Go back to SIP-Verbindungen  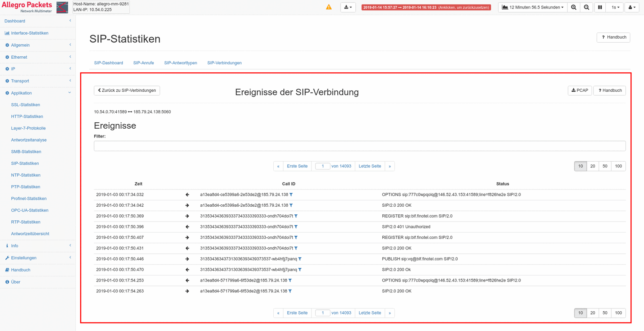pos(127,90)
